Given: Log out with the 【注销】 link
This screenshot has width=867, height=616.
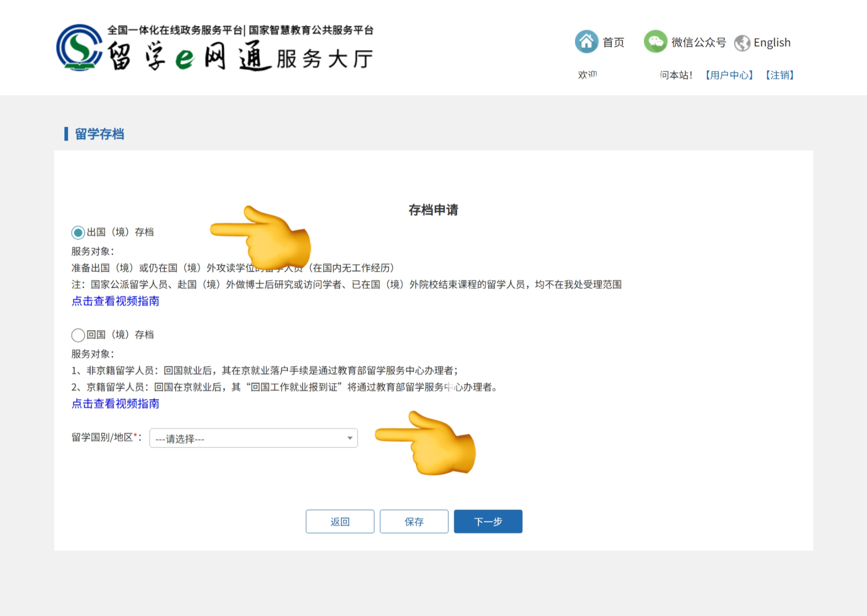Looking at the screenshot, I should pos(779,75).
